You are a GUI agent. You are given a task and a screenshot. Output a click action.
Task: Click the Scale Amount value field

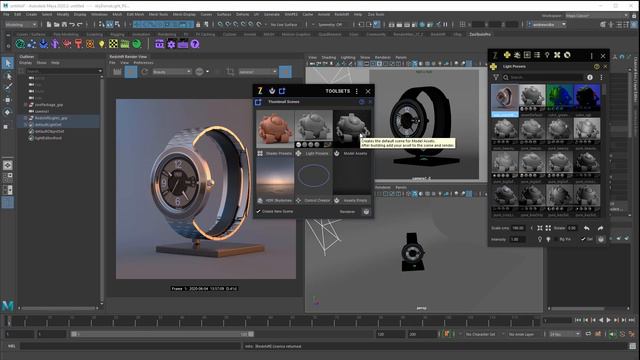[518, 228]
